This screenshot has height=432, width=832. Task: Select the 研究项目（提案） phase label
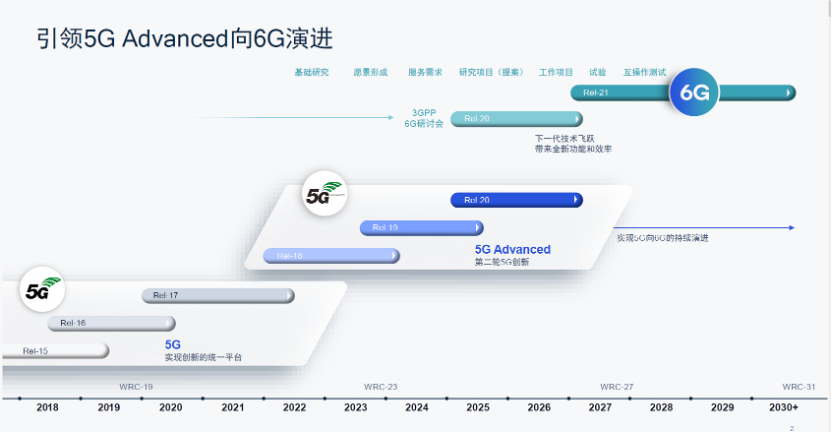490,72
